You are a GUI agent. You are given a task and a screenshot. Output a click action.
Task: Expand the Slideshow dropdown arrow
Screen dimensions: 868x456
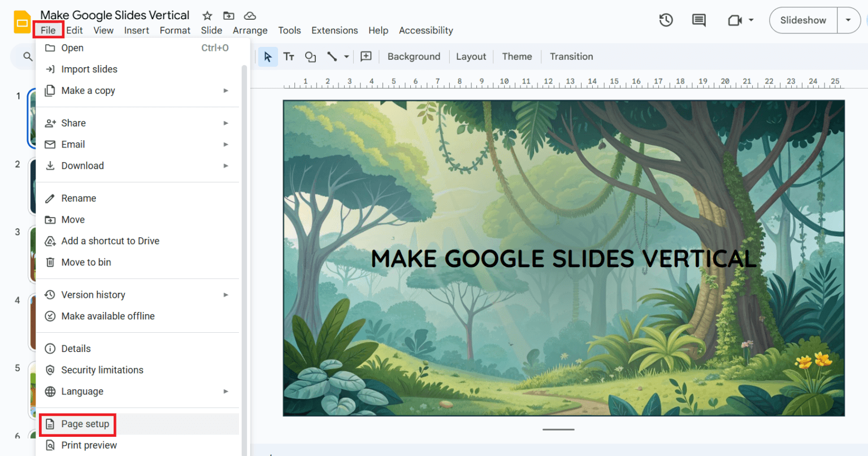pos(849,20)
